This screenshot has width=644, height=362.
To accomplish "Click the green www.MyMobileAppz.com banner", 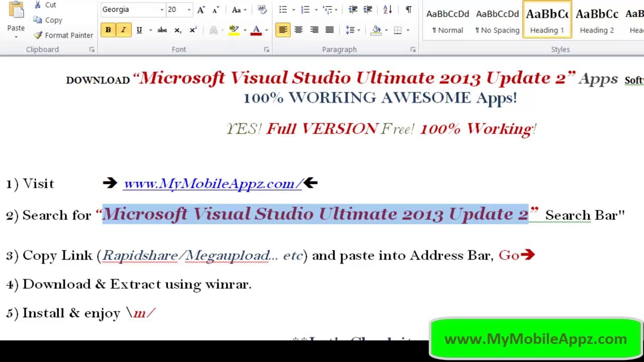I will point(536,339).
